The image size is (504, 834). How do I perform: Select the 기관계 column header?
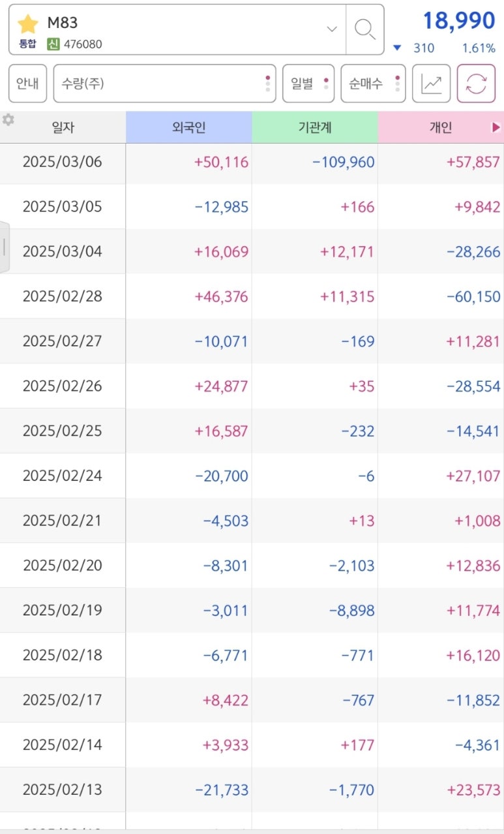315,127
